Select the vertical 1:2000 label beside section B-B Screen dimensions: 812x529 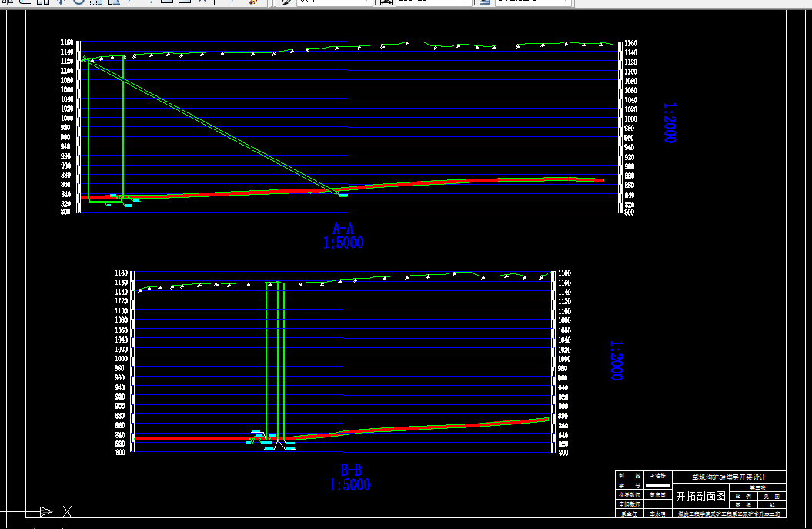617,360
